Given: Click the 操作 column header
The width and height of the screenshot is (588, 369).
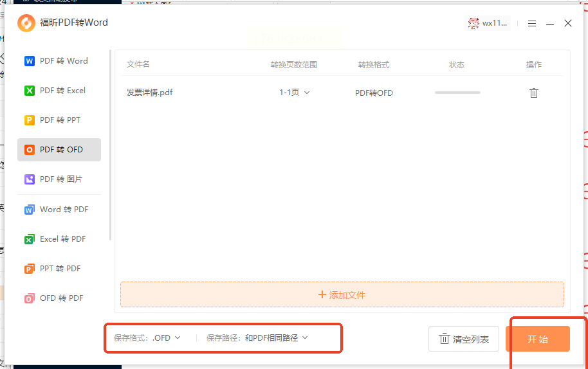Looking at the screenshot, I should tap(533, 65).
